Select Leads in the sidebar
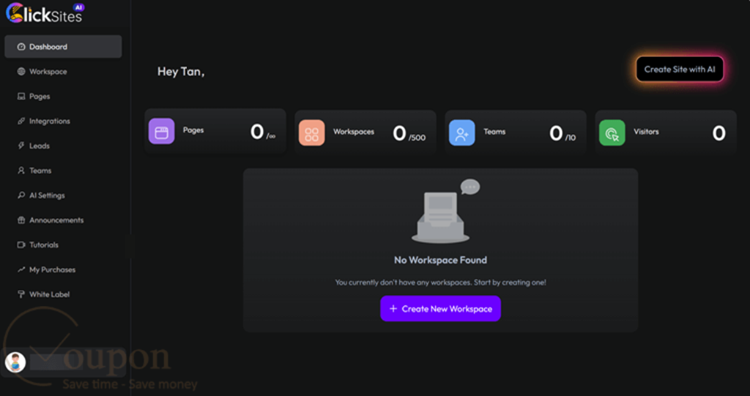The image size is (750, 396). coord(63,146)
